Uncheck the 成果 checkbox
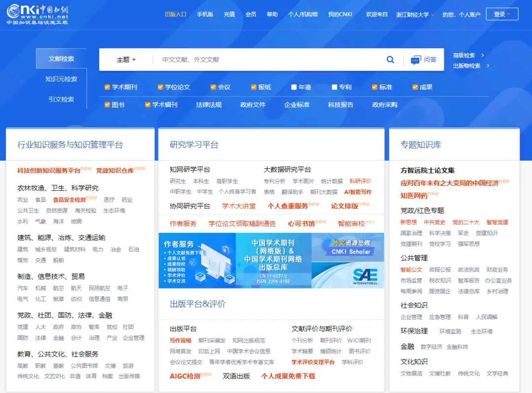 click(415, 87)
